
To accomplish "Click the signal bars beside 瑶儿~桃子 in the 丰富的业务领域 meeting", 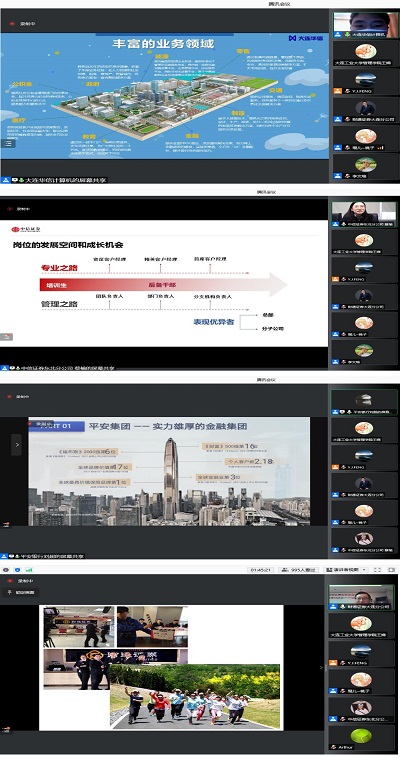I will (381, 148).
